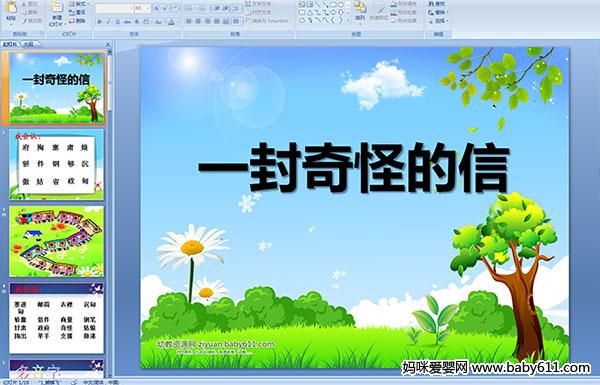600x385 pixels.
Task: Click the Clear Formatting eraser icon
Action: click(176, 8)
